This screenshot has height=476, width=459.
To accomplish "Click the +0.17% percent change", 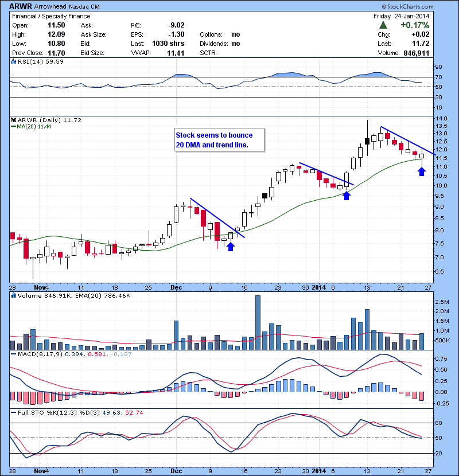I will (415, 25).
